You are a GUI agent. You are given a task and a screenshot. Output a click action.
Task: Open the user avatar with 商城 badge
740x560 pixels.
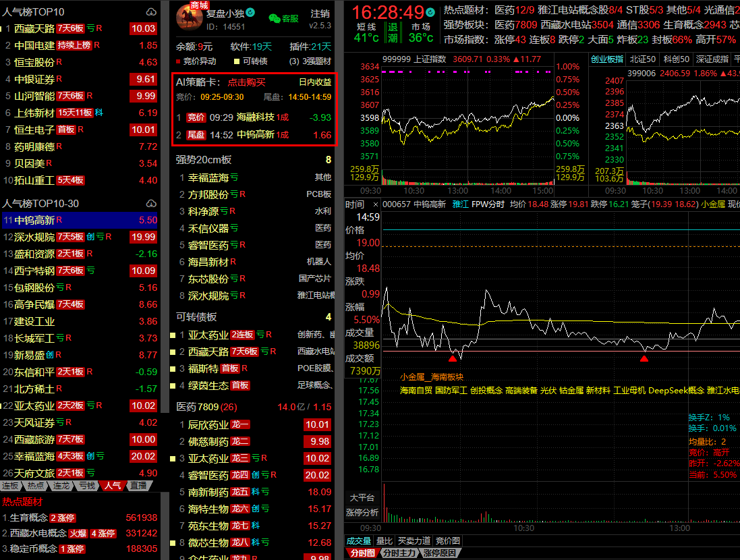coord(190,16)
